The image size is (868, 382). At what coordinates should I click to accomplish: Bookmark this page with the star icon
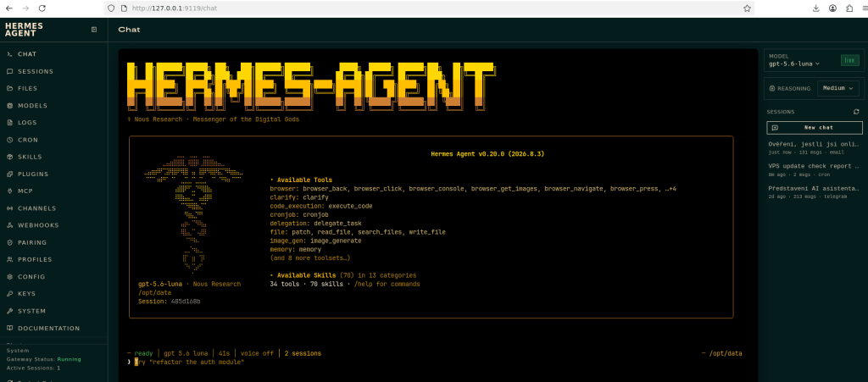click(747, 8)
